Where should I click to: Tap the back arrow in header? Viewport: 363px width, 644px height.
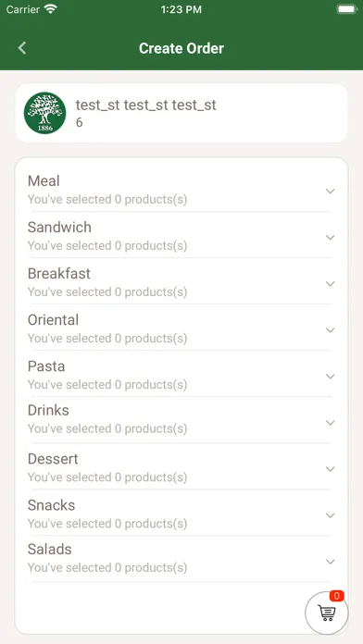click(x=22, y=48)
